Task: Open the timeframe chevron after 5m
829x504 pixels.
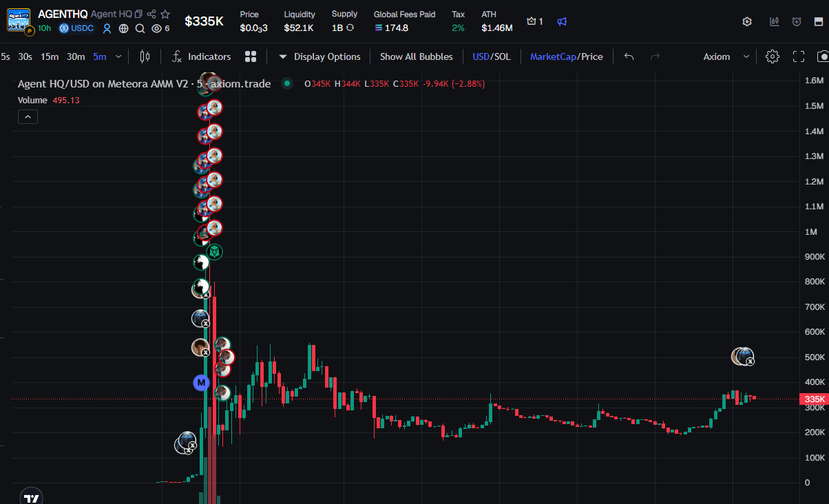Action: [118, 56]
